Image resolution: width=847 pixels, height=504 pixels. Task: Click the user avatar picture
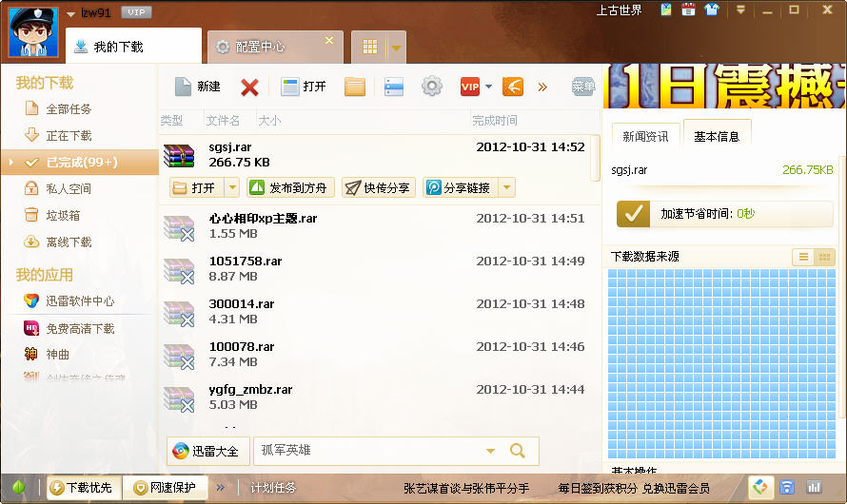33,31
